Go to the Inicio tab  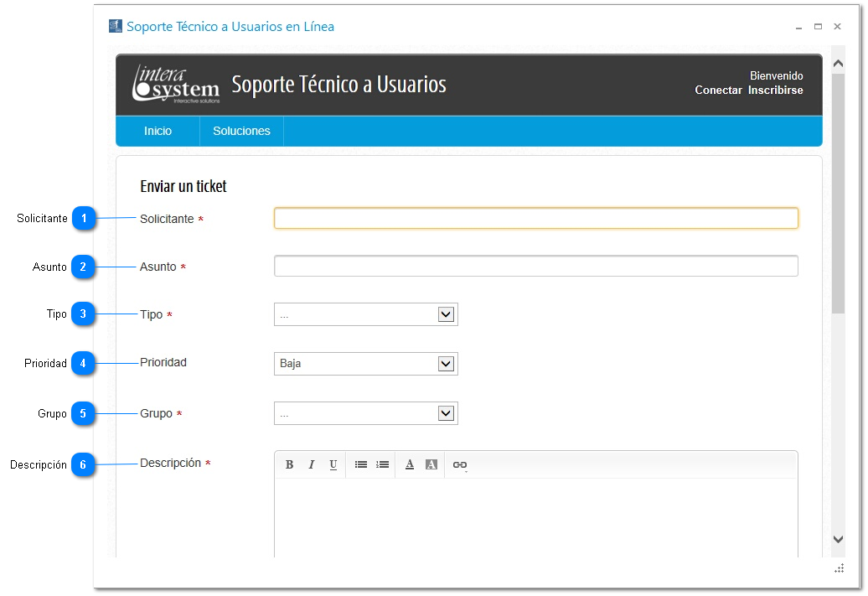coord(158,131)
